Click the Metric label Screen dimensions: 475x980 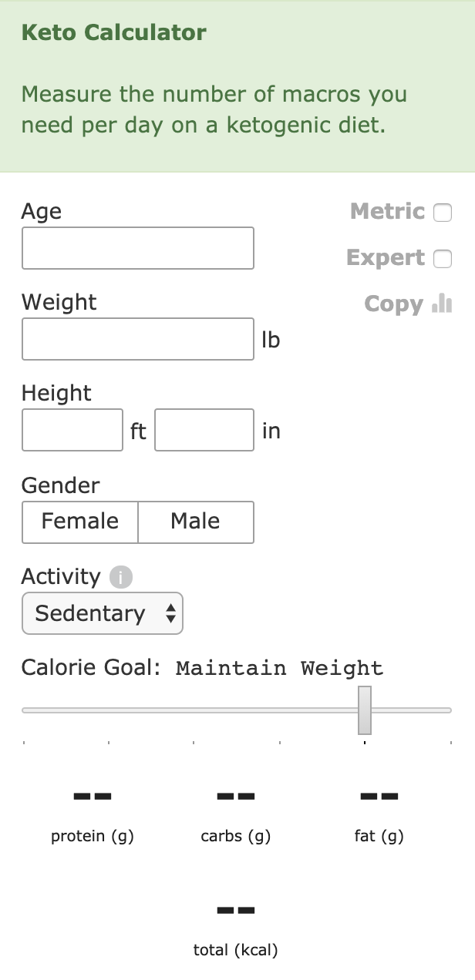tap(388, 211)
